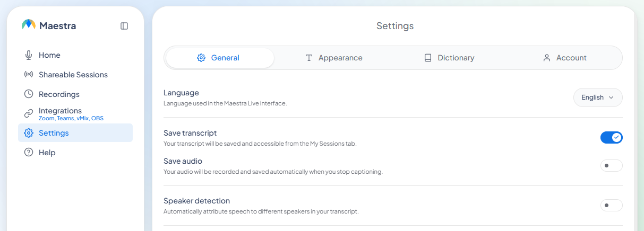This screenshot has width=644, height=231.
Task: Go to Home in the sidebar
Action: click(75, 55)
